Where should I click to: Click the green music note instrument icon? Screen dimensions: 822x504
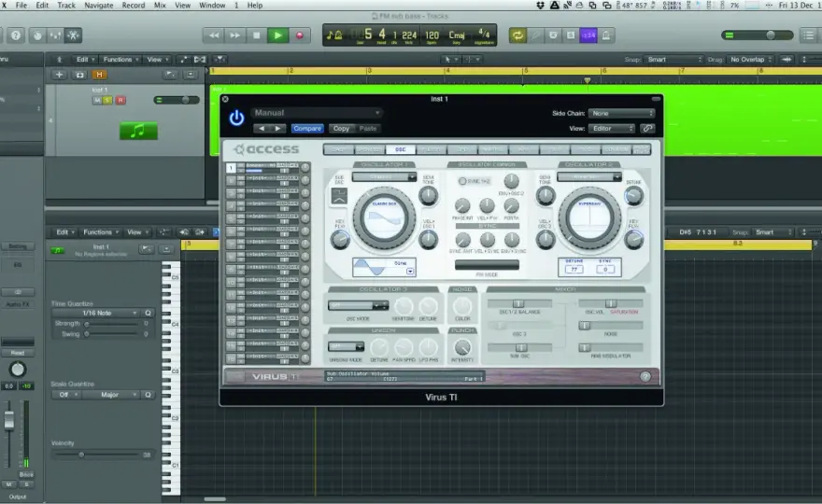(138, 131)
